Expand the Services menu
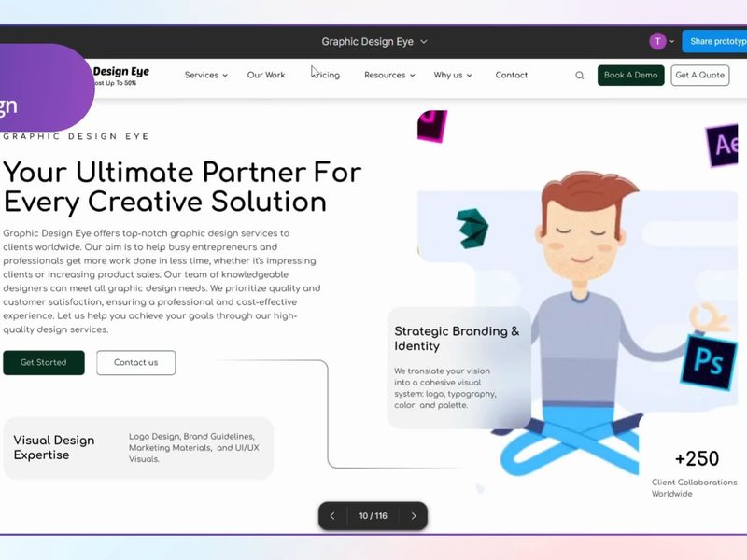The height and width of the screenshot is (560, 747). point(205,76)
